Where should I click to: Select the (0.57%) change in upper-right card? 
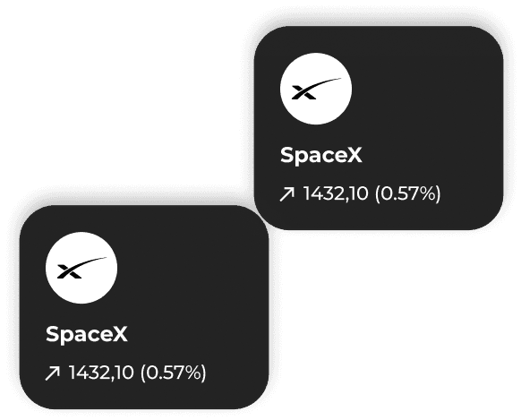point(407,193)
